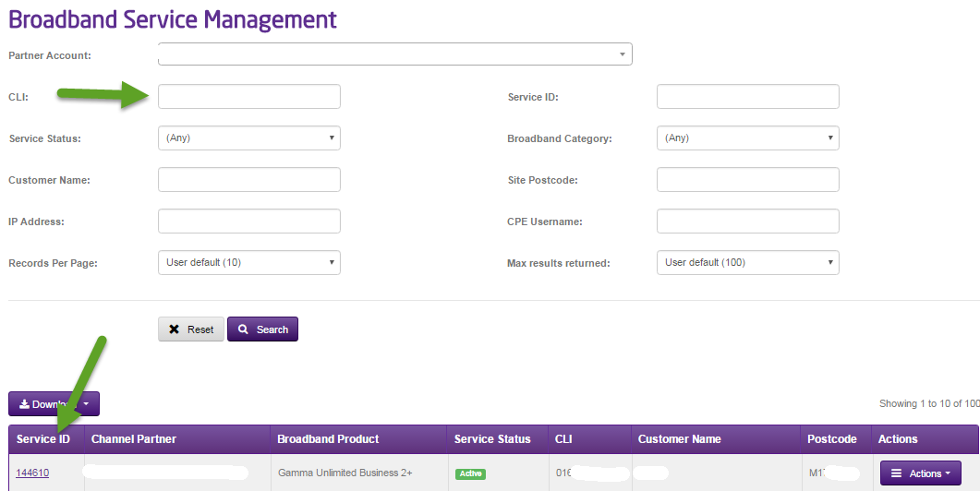Click the Showing 1 to 10 text
Viewport: 980px width, 491px height.
click(x=929, y=403)
